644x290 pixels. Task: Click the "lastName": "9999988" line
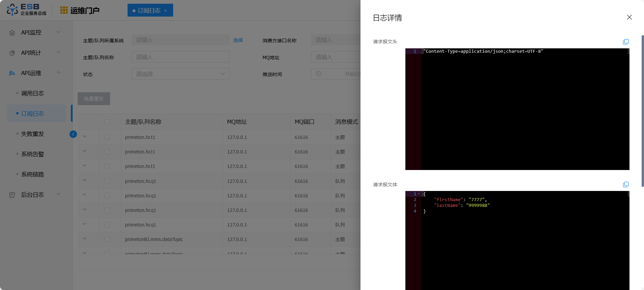pyautogui.click(x=462, y=206)
